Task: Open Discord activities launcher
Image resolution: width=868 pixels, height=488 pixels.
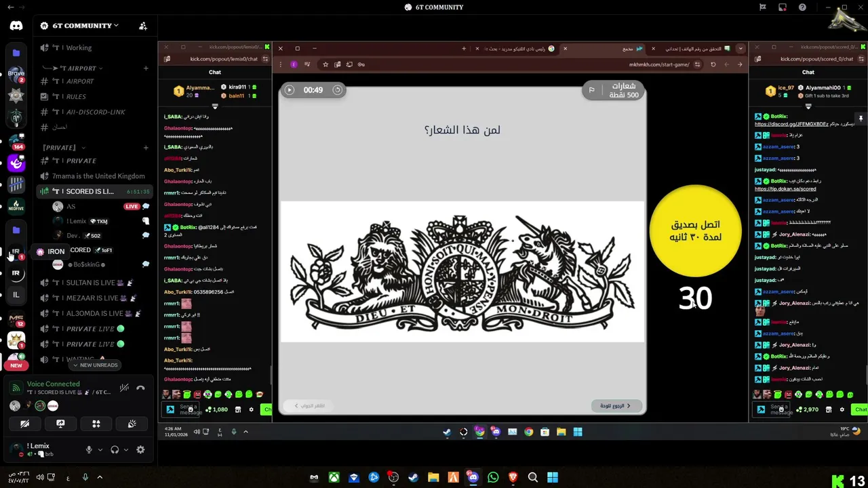Action: point(96,424)
